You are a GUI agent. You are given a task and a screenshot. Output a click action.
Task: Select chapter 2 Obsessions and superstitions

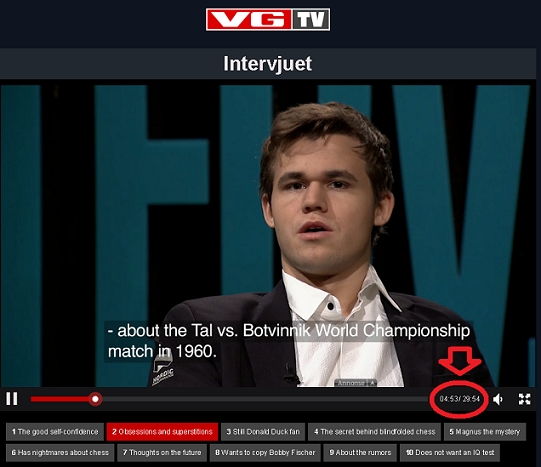(162, 432)
